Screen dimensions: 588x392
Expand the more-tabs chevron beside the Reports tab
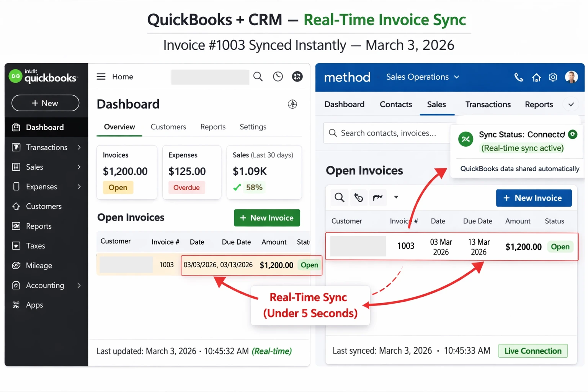[x=571, y=105]
